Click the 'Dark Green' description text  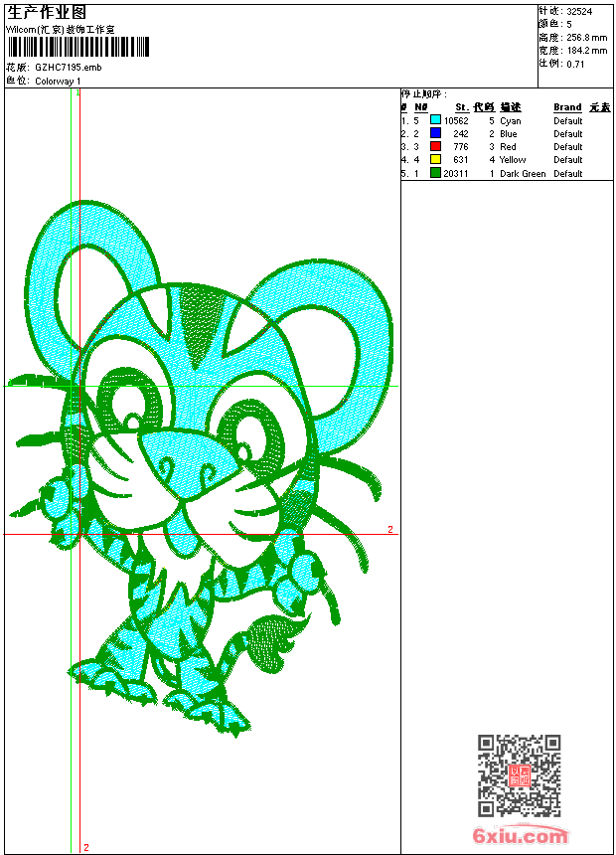tap(523, 173)
